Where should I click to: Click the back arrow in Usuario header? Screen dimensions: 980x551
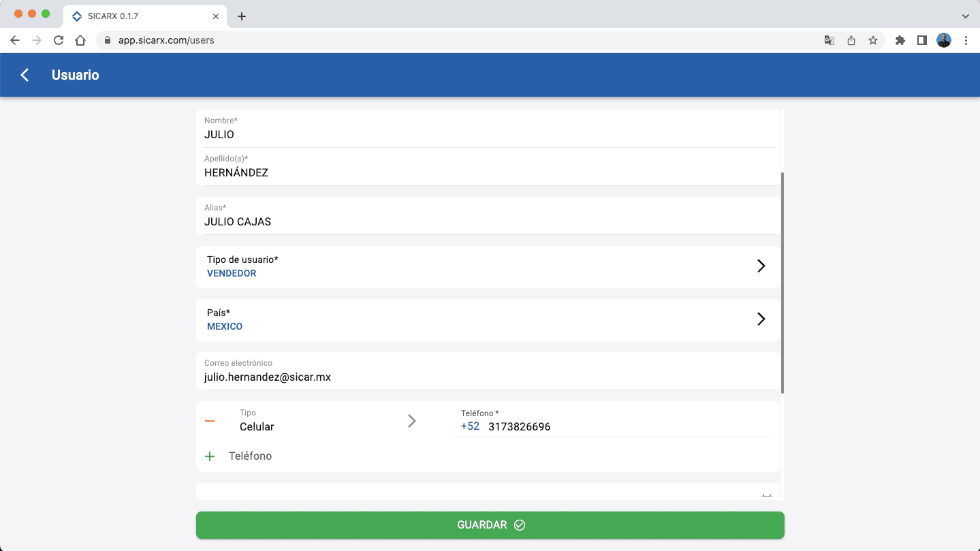point(25,75)
